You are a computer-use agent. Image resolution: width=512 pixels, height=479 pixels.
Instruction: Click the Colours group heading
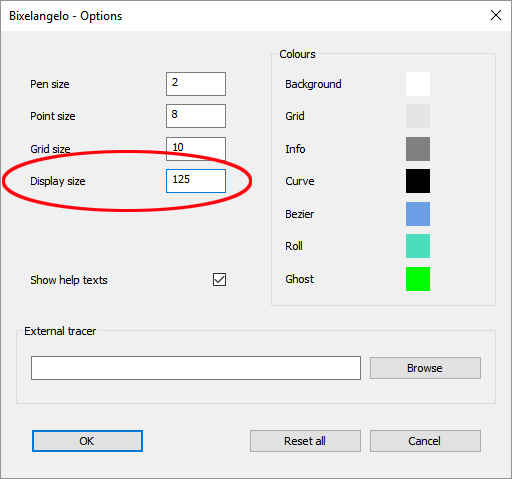[297, 54]
